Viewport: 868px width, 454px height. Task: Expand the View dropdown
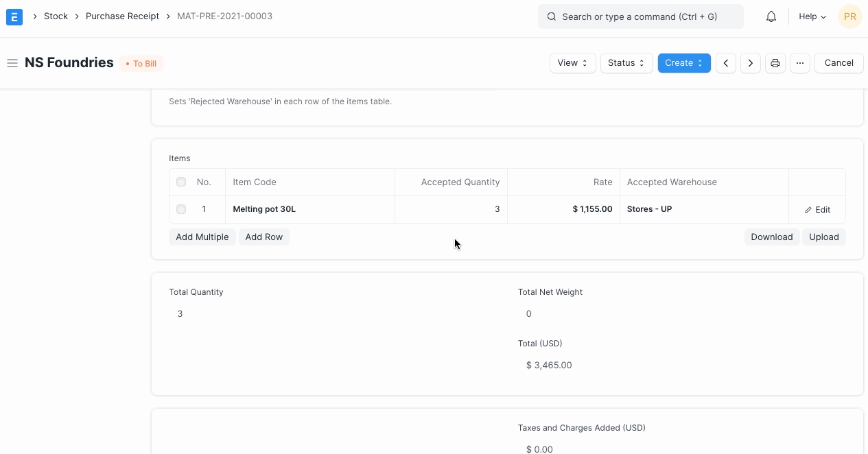pyautogui.click(x=572, y=63)
